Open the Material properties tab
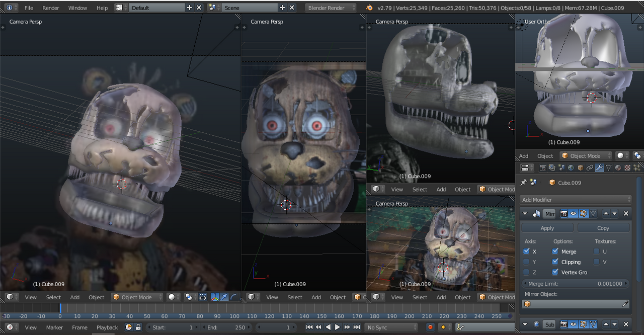This screenshot has height=335, width=644. click(x=618, y=168)
